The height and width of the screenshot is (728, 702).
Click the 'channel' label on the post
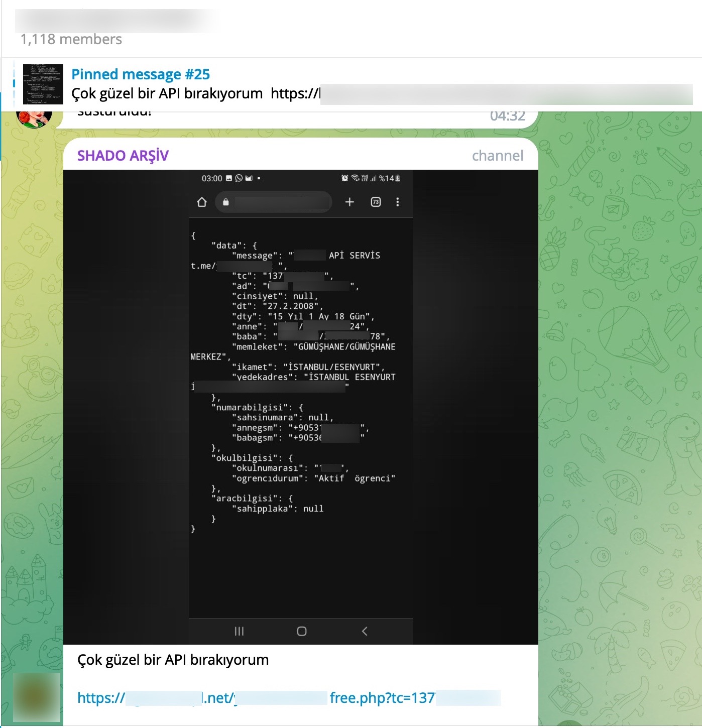coord(498,156)
